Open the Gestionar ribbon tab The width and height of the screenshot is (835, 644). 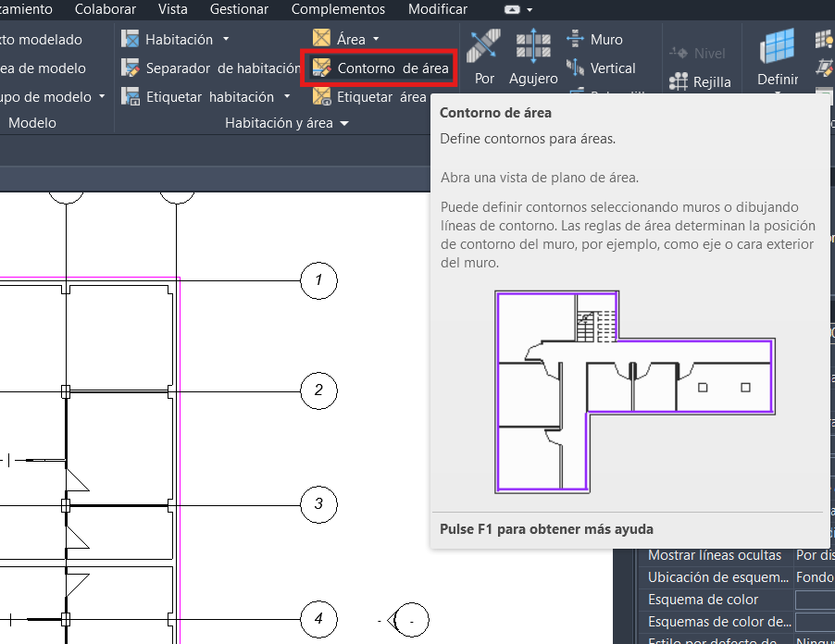tap(240, 9)
